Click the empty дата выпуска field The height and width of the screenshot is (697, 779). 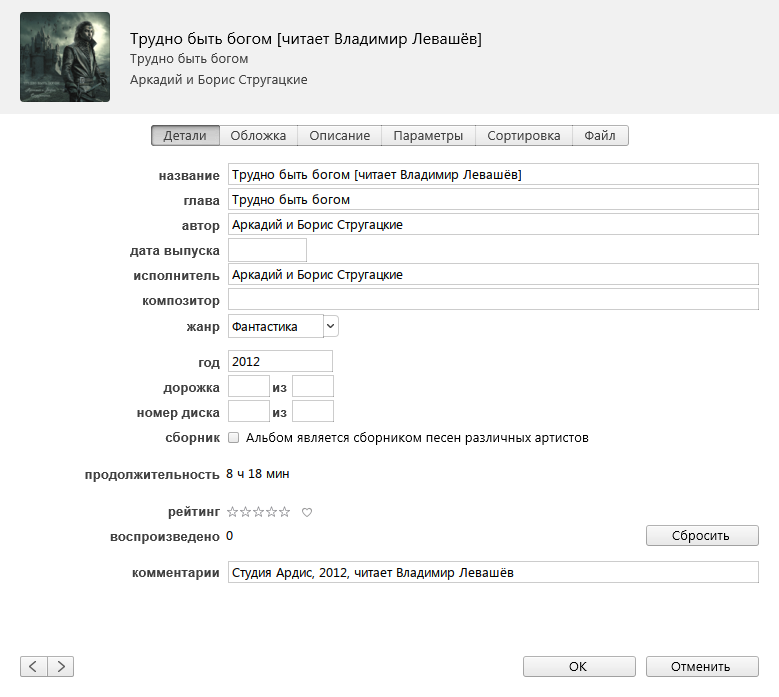(267, 250)
